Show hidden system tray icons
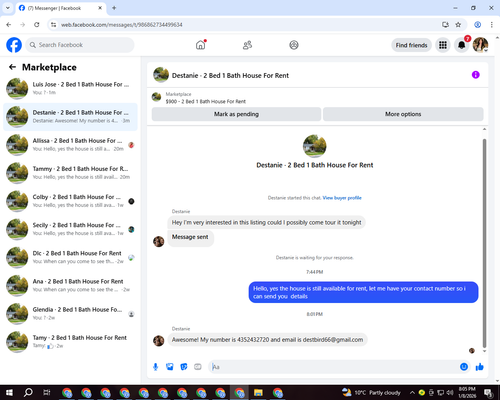This screenshot has height=400, width=500. point(412,392)
